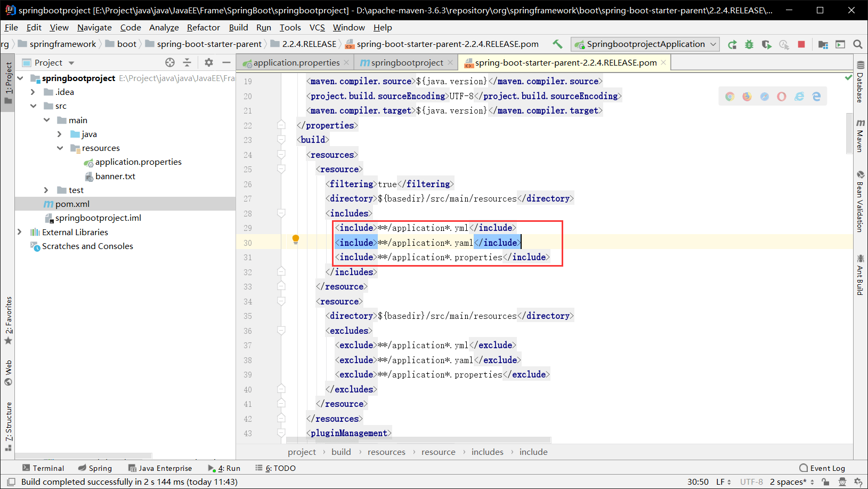
Task: Open the Event Log
Action: 822,468
